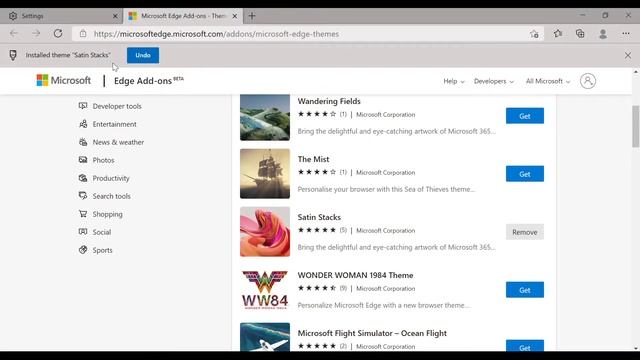Click the Microsoft logo
The width and height of the screenshot is (640, 360).
[64, 80]
